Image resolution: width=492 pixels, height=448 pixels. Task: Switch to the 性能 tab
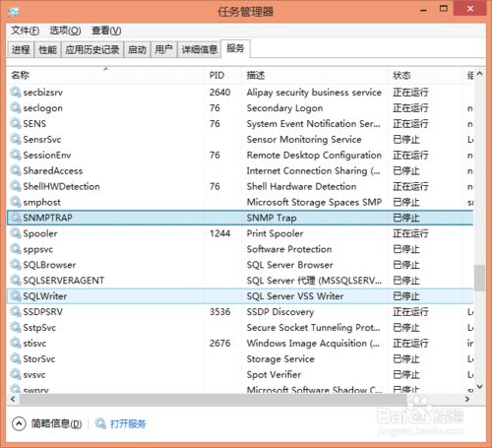click(47, 50)
